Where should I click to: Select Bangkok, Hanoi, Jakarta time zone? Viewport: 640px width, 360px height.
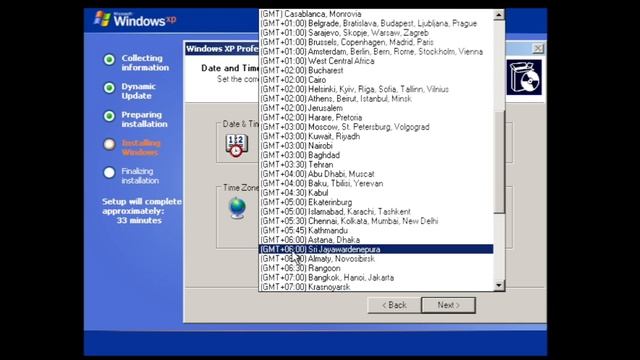tap(376, 278)
